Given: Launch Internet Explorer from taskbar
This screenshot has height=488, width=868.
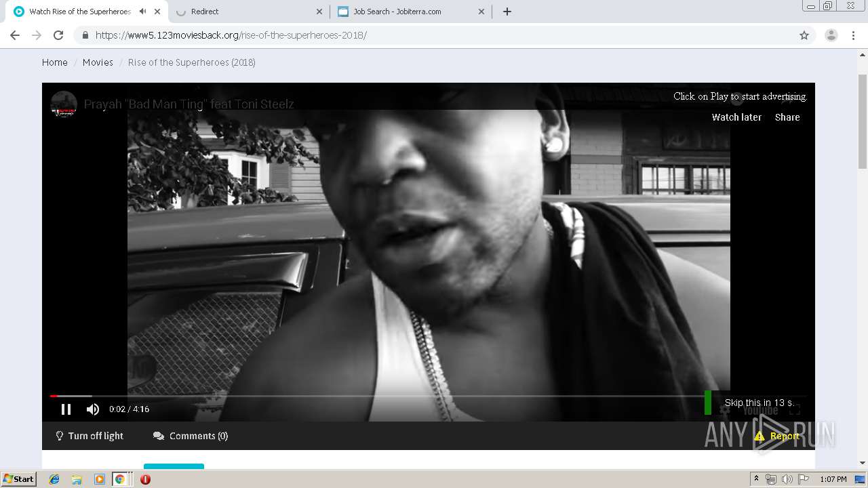Looking at the screenshot, I should tap(54, 479).
